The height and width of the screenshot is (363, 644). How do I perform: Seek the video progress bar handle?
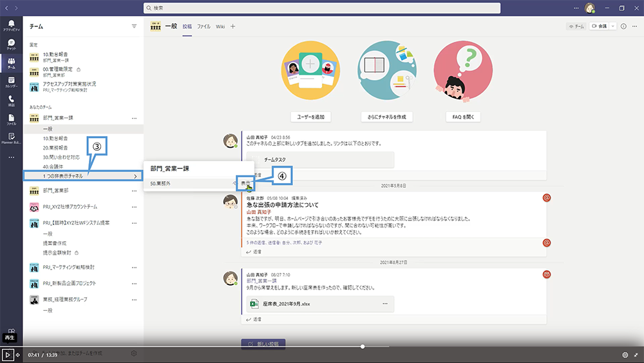tap(363, 346)
